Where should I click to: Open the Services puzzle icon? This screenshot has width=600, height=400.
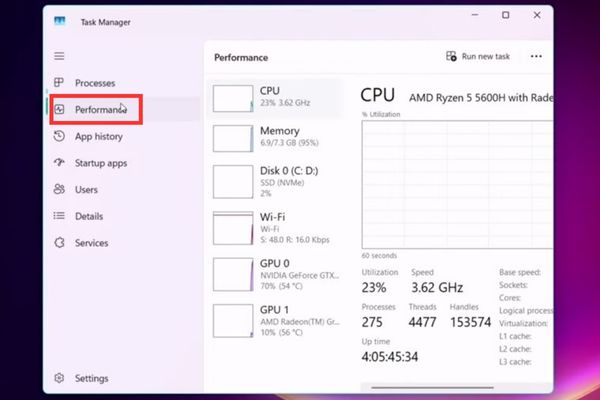[60, 243]
